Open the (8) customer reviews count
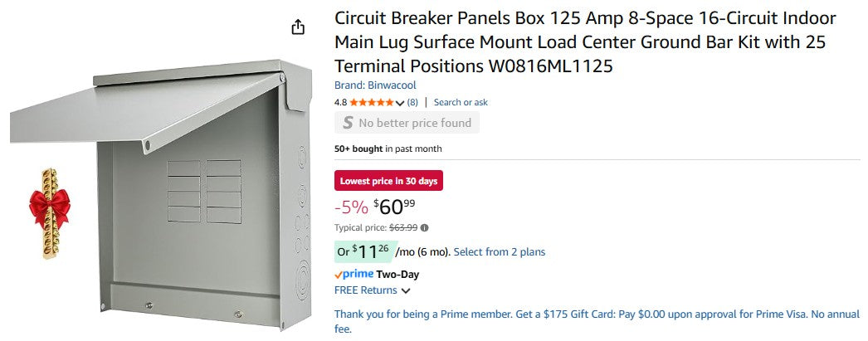The height and width of the screenshot is (341, 868). [x=412, y=102]
